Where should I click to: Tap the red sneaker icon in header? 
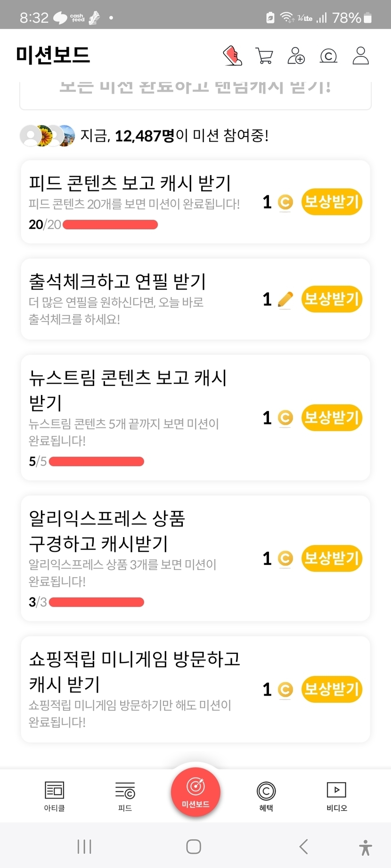point(232,56)
